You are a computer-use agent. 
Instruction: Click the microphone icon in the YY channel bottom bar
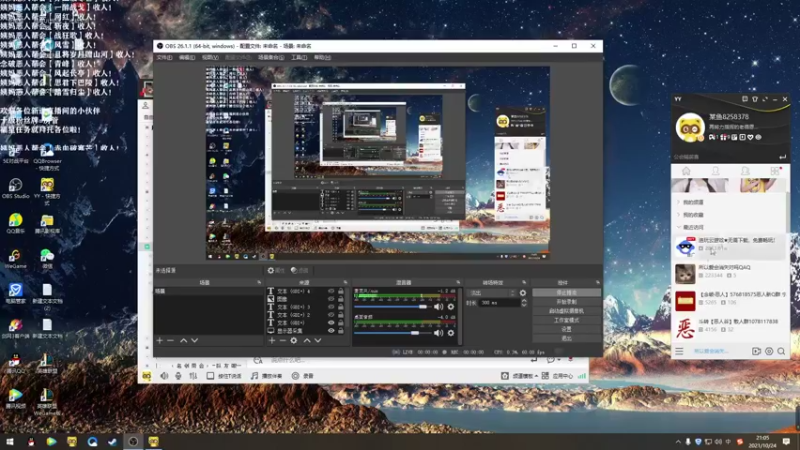(x=178, y=376)
